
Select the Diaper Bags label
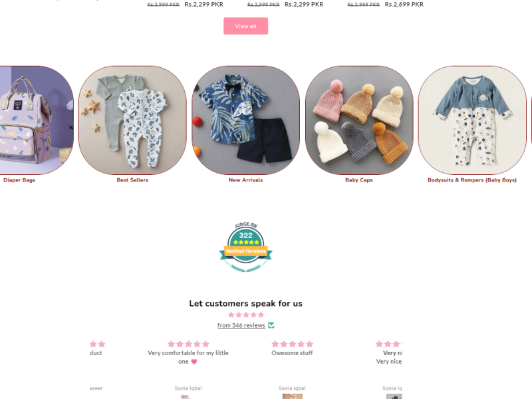tap(19, 180)
